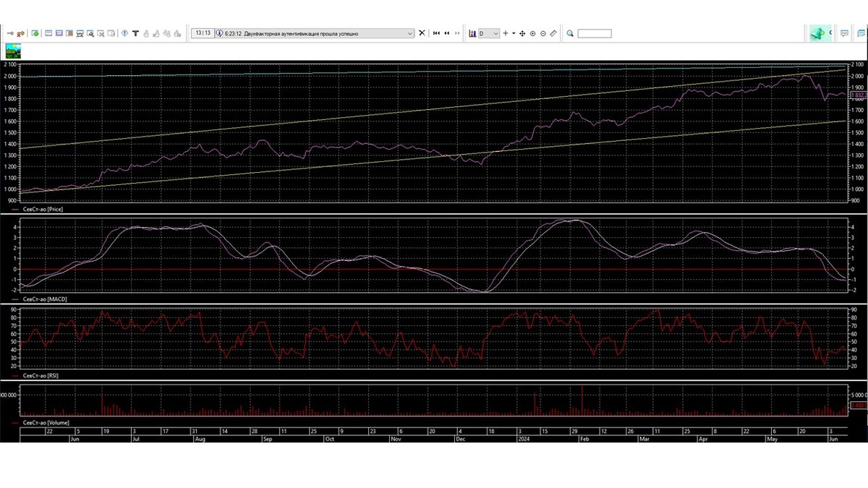
Task: Open the chart thumbnail tab icon
Action: (x=13, y=51)
